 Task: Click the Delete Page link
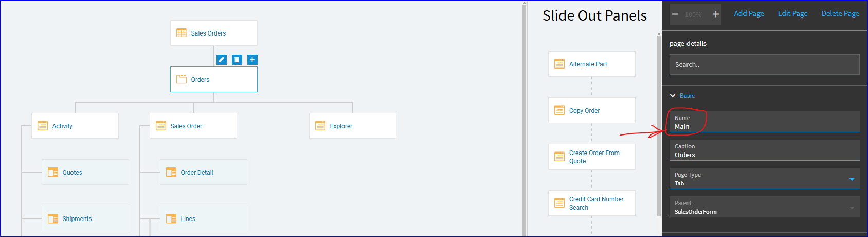coord(840,13)
